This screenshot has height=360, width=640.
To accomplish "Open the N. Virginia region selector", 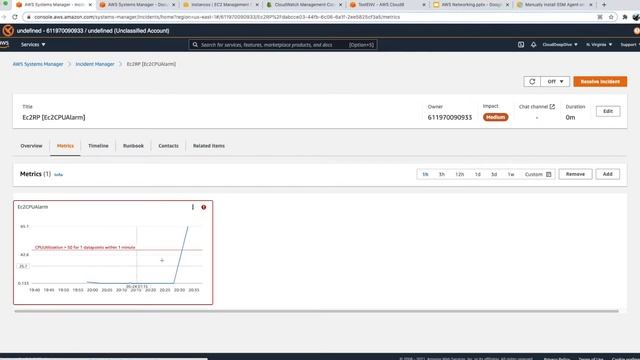I will [x=599, y=44].
